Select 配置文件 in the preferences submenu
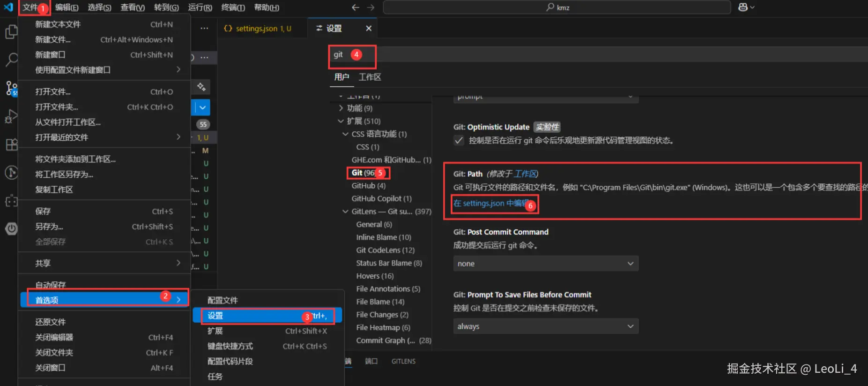868x386 pixels. (x=267, y=300)
